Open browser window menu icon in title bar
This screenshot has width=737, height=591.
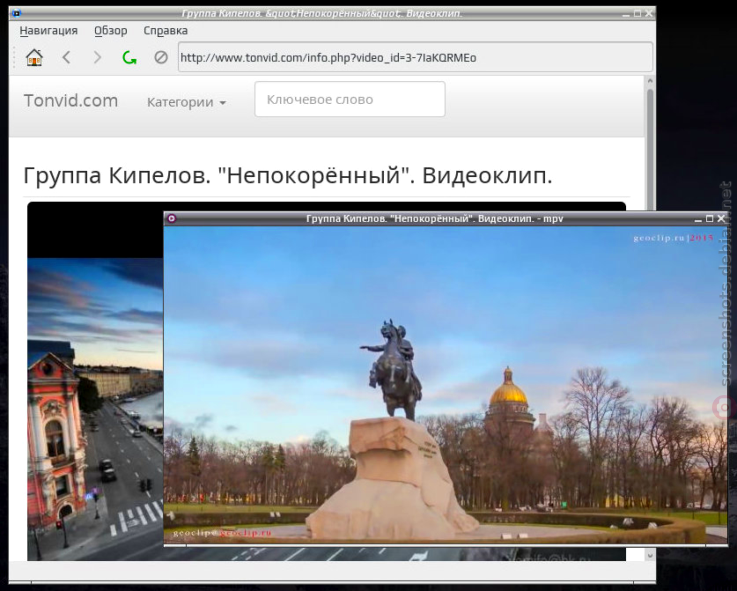click(16, 14)
